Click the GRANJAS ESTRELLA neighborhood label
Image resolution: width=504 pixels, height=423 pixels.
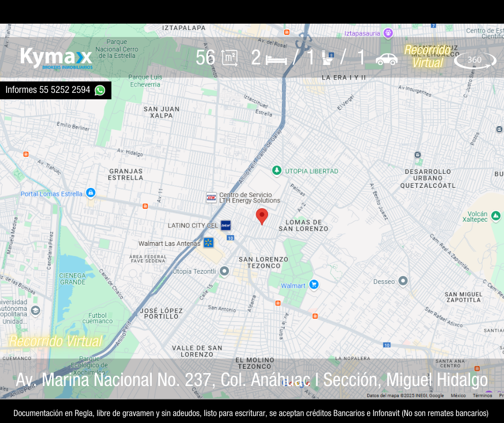coord(125,174)
